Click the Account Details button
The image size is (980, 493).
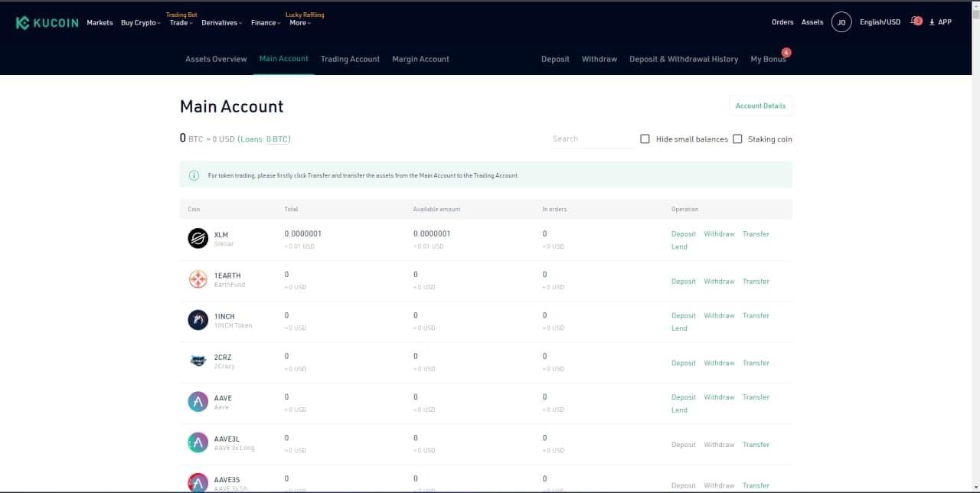point(760,106)
